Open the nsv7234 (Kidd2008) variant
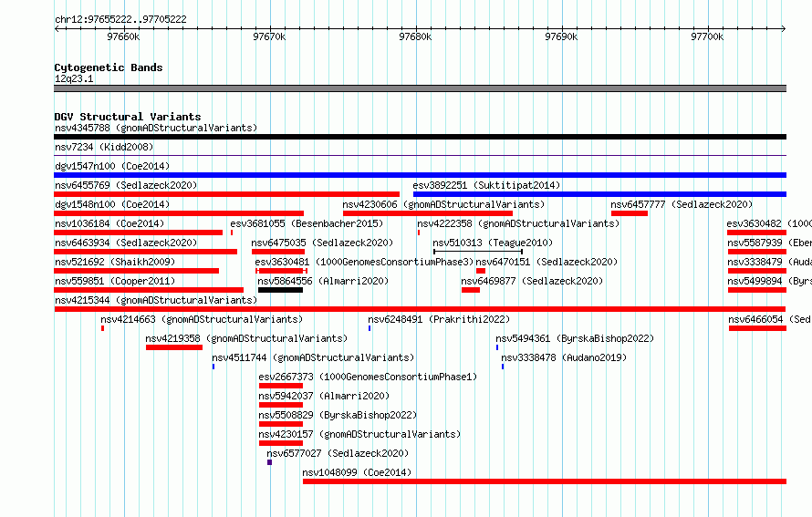812x517 pixels. 104,147
